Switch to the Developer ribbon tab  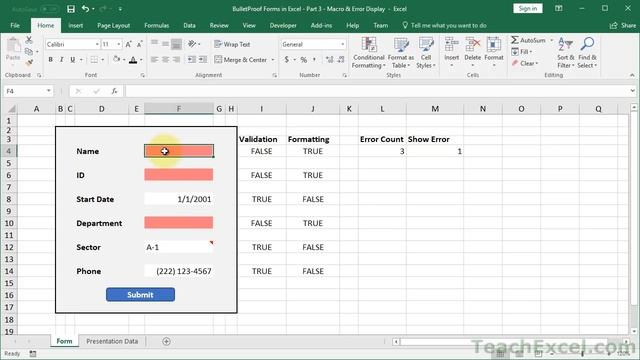pos(283,25)
